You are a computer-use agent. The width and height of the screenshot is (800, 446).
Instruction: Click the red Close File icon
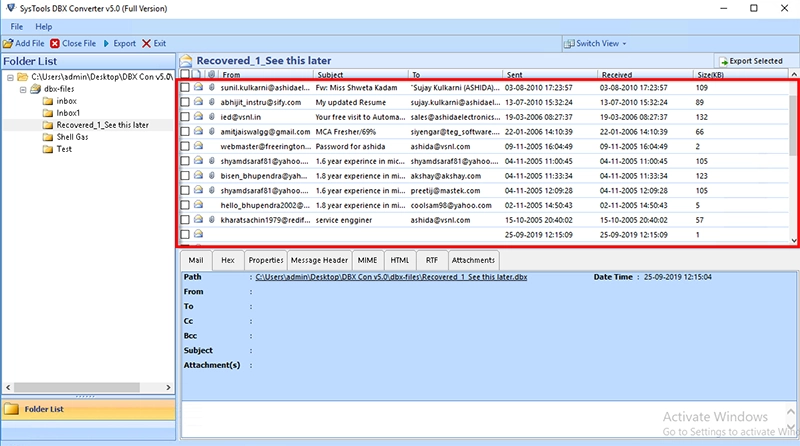click(x=55, y=44)
